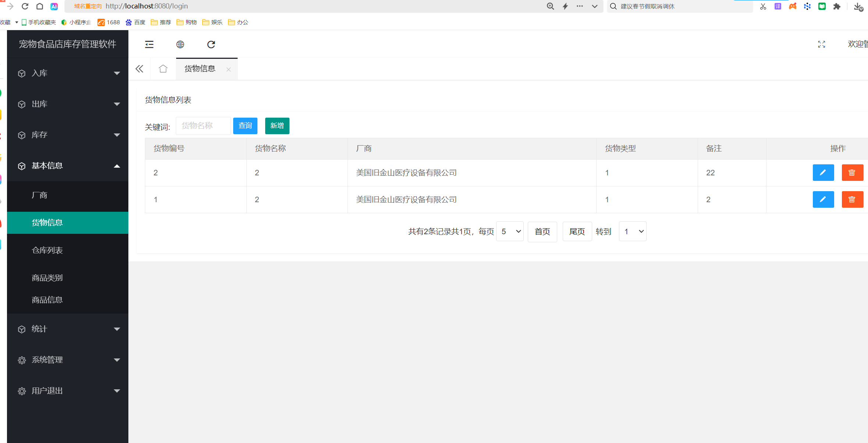Select 厂商 in the sidebar submenu
The image size is (868, 443).
coord(40,195)
